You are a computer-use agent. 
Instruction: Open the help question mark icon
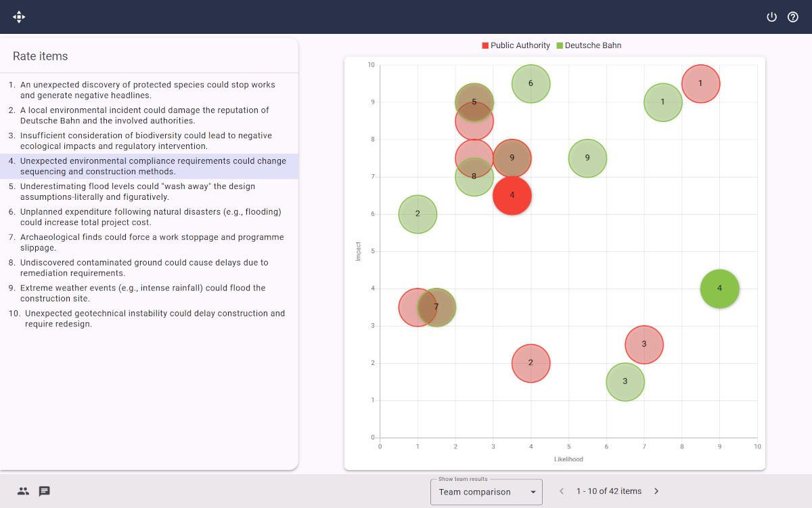(793, 17)
